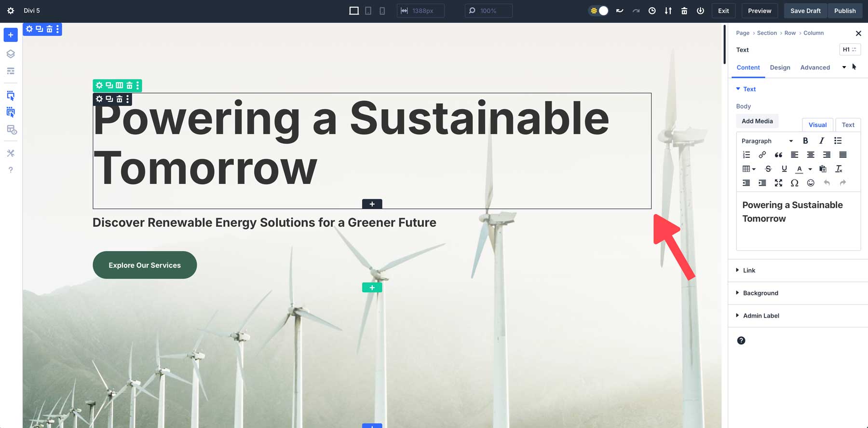Image resolution: width=868 pixels, height=428 pixels.
Task: Toggle the light/dark mode switch
Action: (599, 11)
